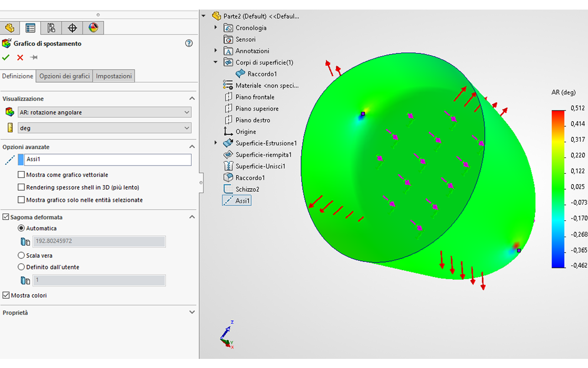Switch to the Opzioni dei grafici tab

[64, 76]
